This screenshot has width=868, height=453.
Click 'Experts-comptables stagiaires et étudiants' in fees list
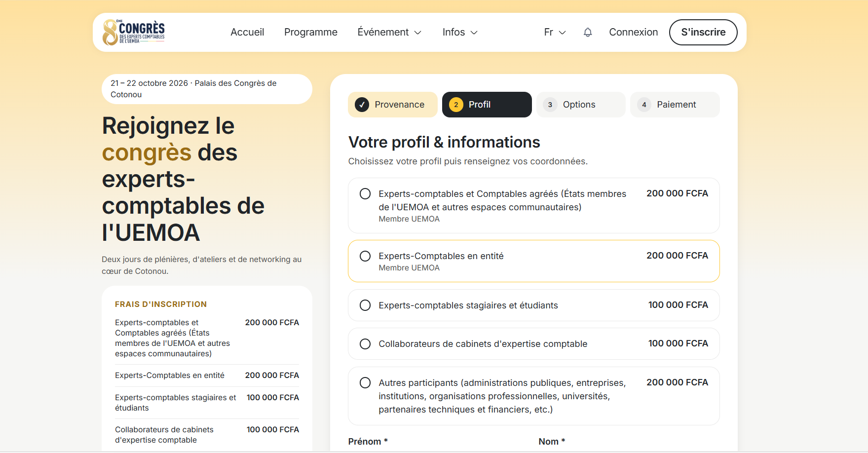coord(176,403)
